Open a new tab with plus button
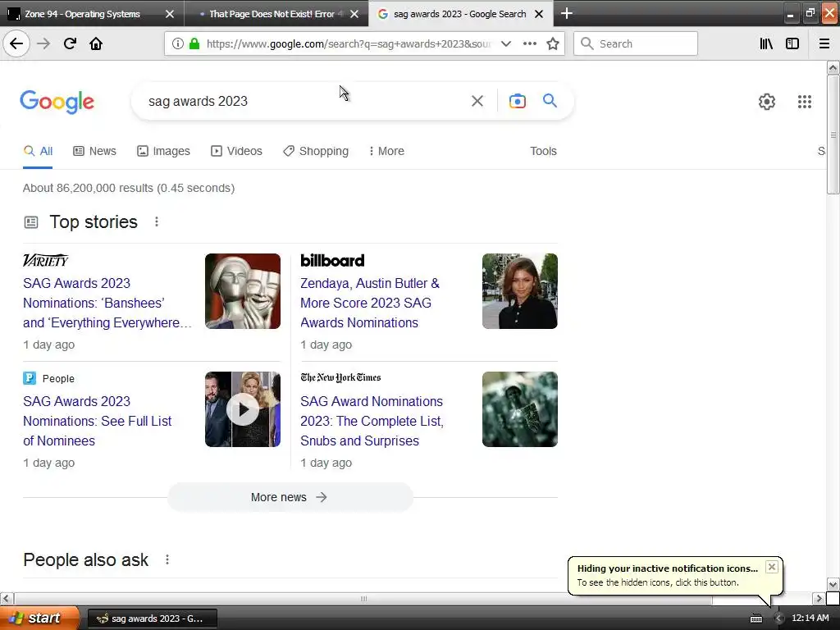This screenshot has height=630, width=840. [566, 13]
